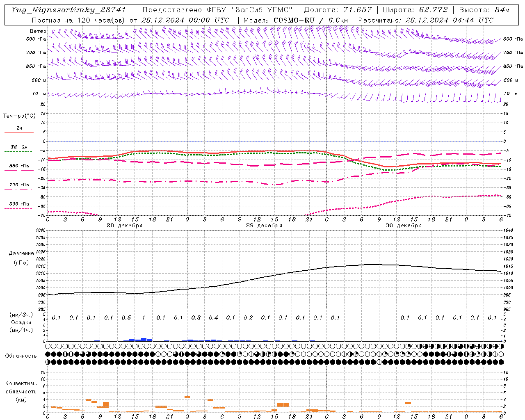Select the date label 29 декабря
525x420 pixels.
pyautogui.click(x=264, y=226)
